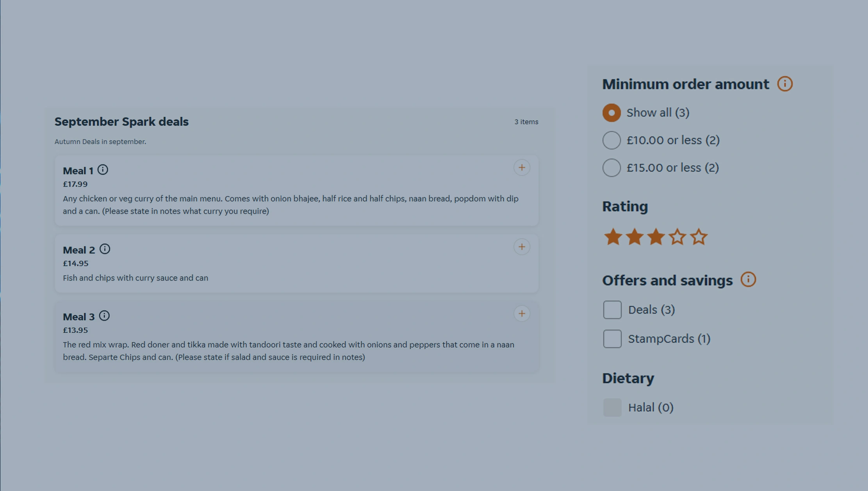Check the Halal dietary checkbox

pos(611,407)
